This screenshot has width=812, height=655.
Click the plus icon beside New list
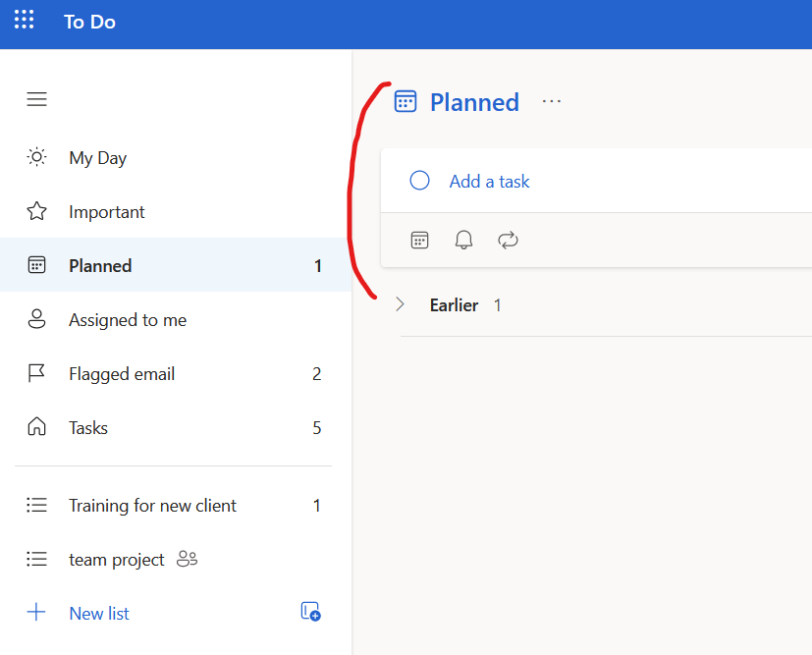click(36, 612)
